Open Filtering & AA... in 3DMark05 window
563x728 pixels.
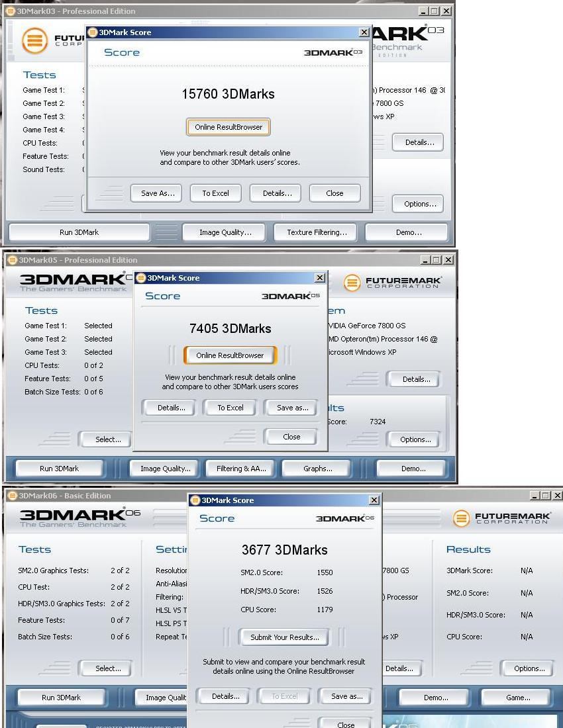point(241,469)
